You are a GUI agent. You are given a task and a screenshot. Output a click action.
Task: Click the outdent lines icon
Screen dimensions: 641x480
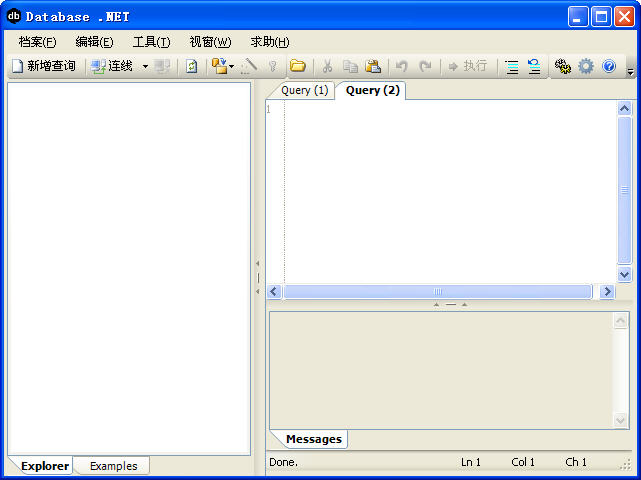(x=534, y=66)
